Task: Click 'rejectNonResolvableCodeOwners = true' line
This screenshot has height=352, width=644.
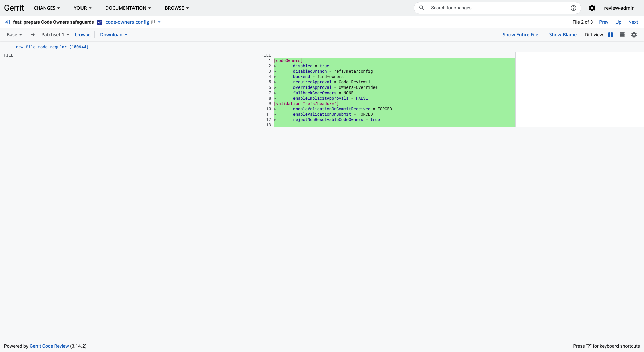Action: (x=394, y=120)
